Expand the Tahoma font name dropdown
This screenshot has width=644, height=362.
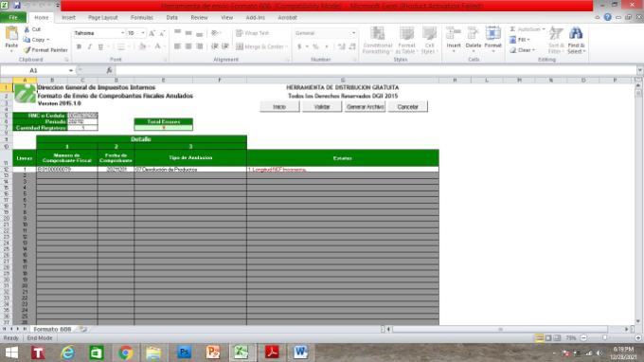122,33
